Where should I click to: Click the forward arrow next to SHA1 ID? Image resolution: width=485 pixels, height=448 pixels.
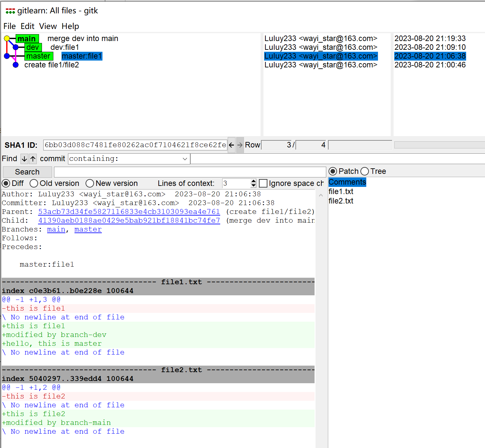click(x=240, y=145)
